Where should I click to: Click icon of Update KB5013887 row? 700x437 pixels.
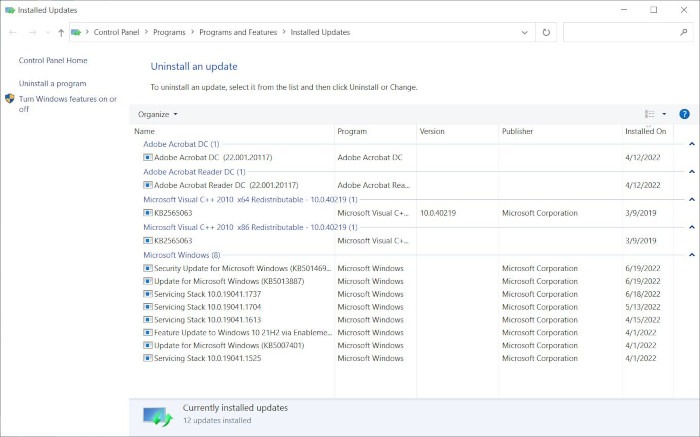(148, 281)
